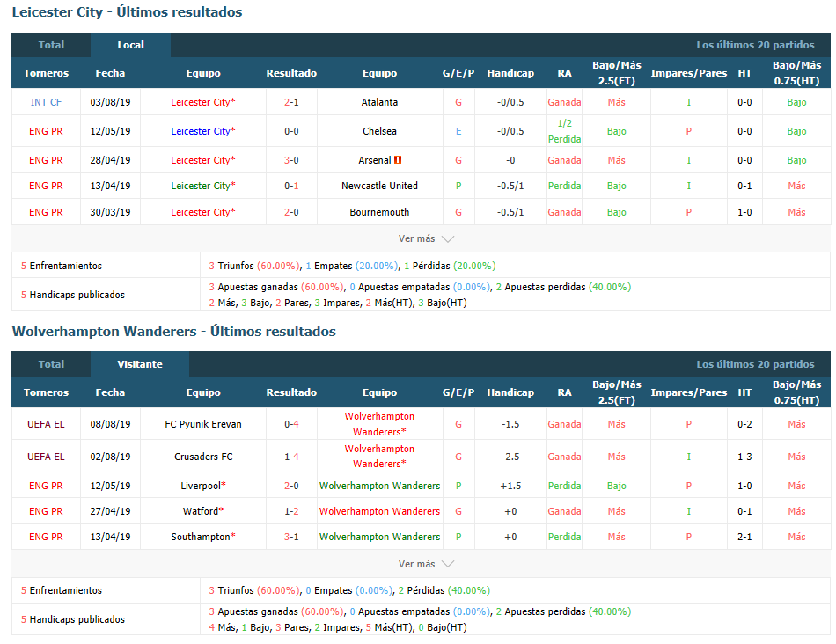Click Wolverhampton Wanderers in the Southampton row
Viewport: 836px width, 644px height.
(379, 537)
